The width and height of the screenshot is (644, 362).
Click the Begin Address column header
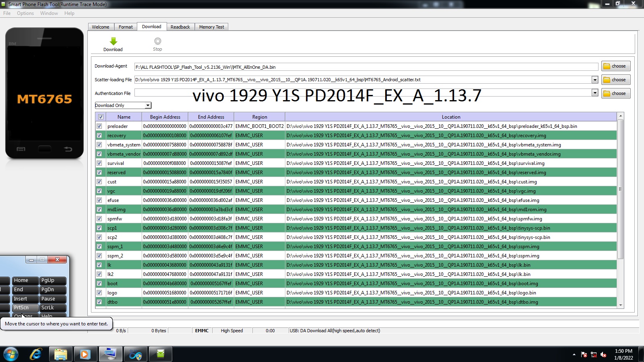point(165,117)
